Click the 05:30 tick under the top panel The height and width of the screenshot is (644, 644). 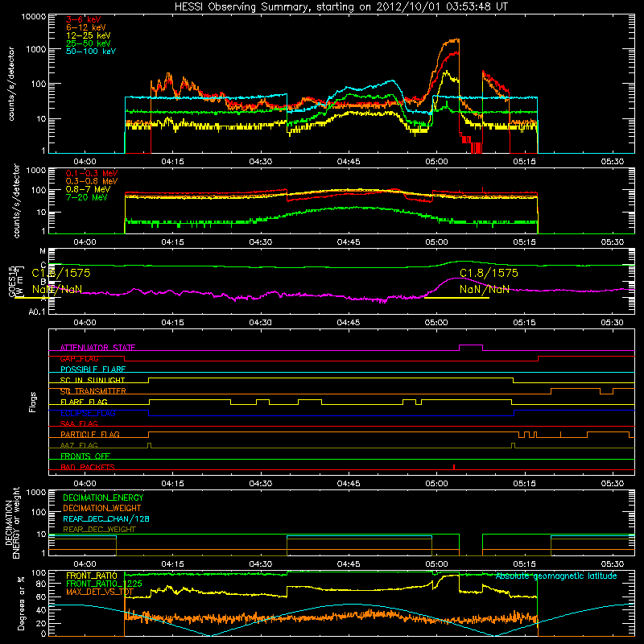[612, 162]
